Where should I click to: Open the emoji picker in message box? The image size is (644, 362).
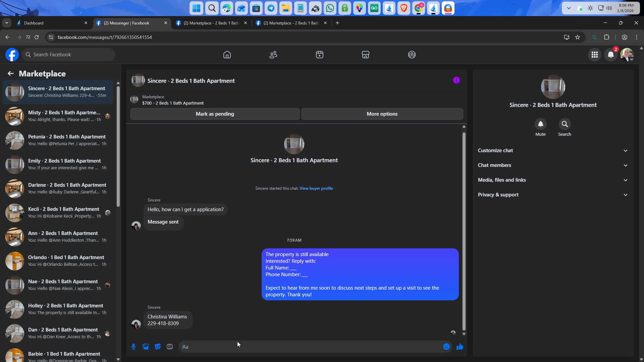446,347
